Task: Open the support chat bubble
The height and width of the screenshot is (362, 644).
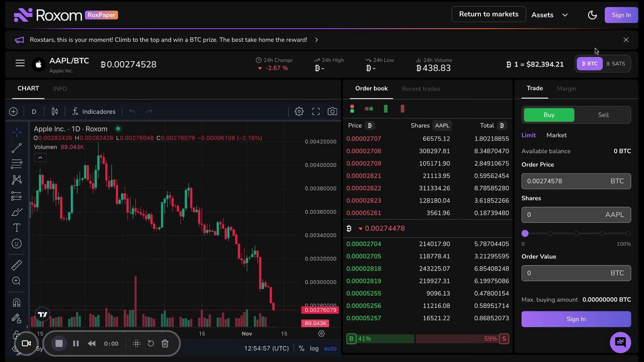Action: (620, 342)
